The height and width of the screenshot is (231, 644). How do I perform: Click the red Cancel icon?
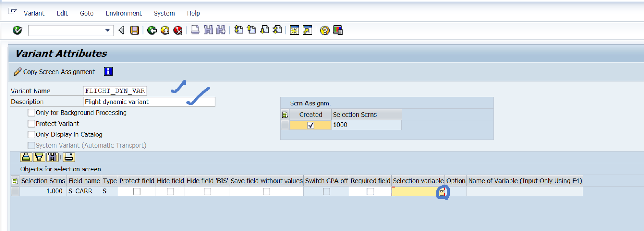(x=178, y=30)
